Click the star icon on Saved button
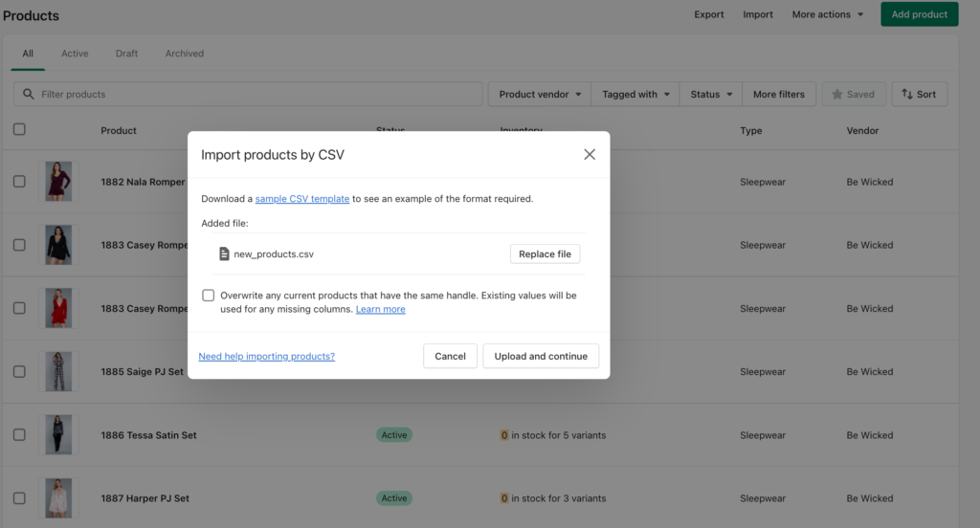The image size is (980, 528). coord(836,95)
